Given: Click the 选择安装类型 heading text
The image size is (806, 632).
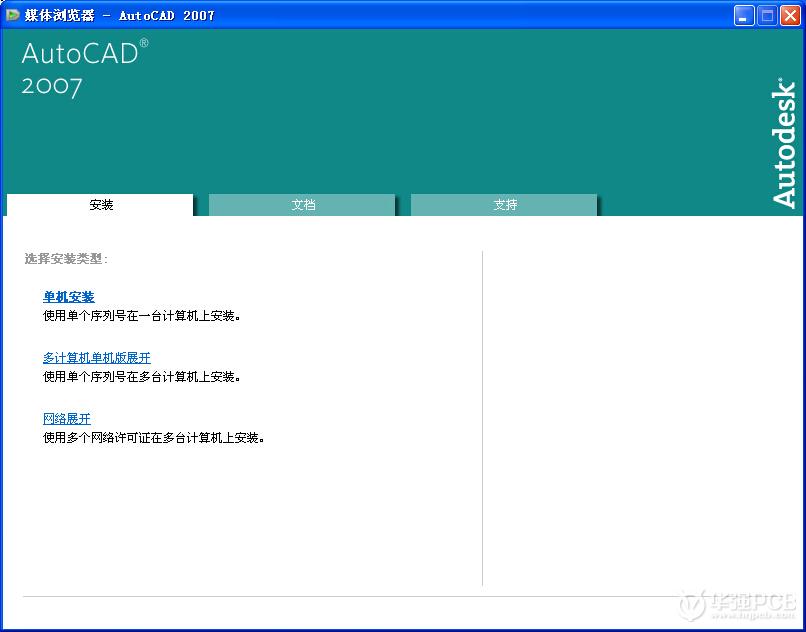Looking at the screenshot, I should [x=66, y=259].
